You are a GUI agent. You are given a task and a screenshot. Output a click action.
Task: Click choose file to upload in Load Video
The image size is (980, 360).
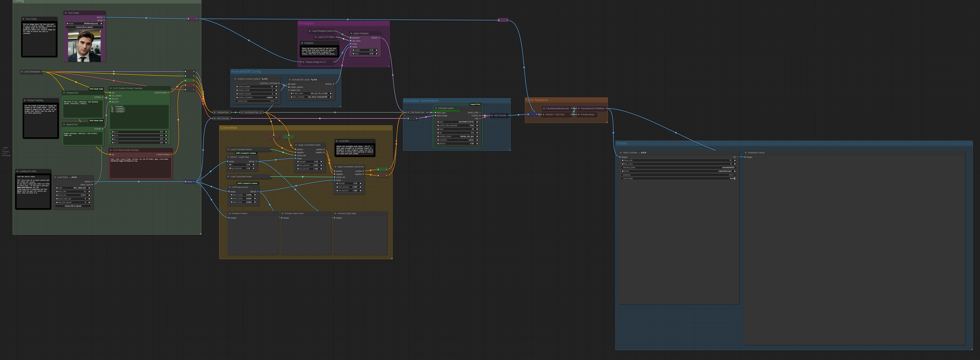tap(73, 206)
